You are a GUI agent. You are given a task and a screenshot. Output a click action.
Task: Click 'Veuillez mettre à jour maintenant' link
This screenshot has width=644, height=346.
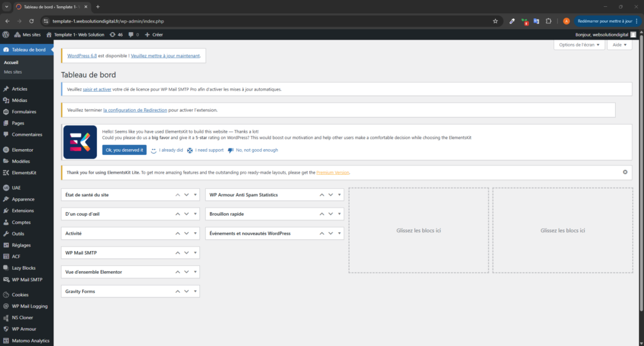tap(166, 56)
